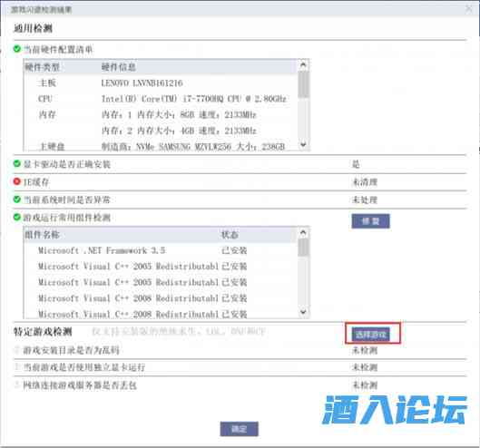Click grey status icon beside 游戏安装目录是否为乱码
This screenshot has height=448, width=480.
pos(17,349)
